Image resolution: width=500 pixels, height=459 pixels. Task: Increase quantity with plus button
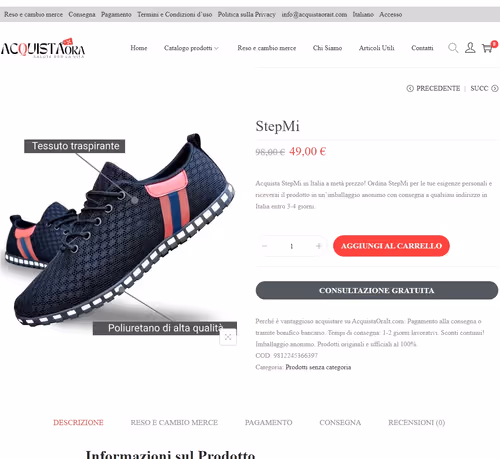pos(318,246)
